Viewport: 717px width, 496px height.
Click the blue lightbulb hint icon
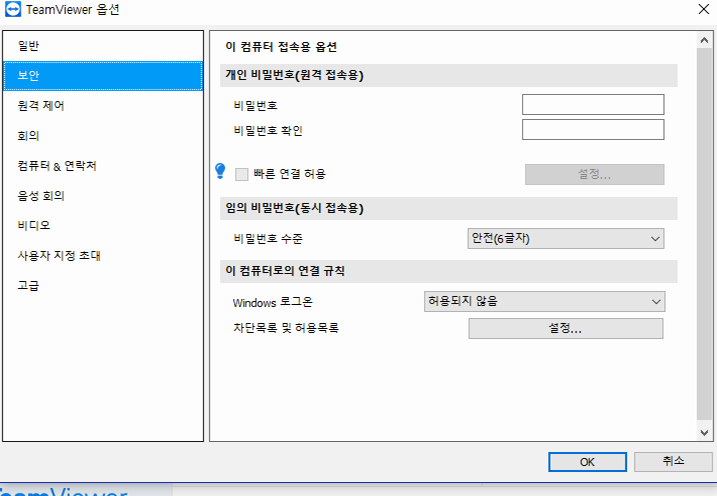220,171
